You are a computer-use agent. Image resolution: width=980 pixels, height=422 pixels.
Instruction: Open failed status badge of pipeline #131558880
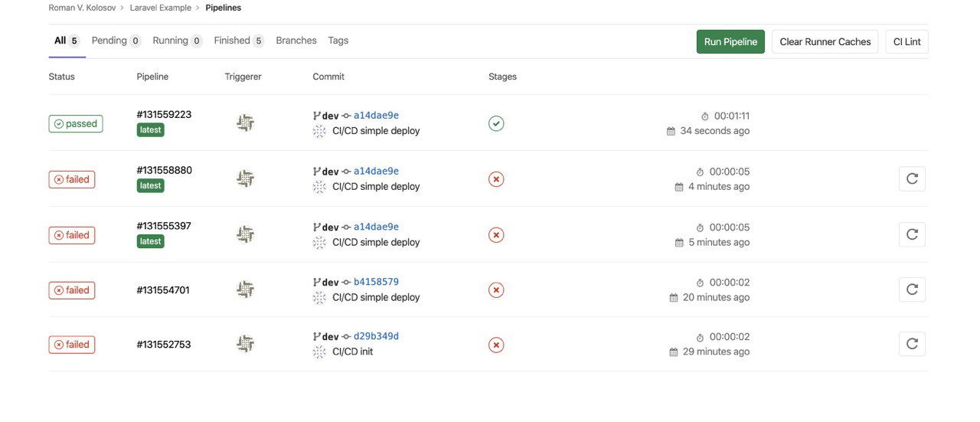coord(72,179)
